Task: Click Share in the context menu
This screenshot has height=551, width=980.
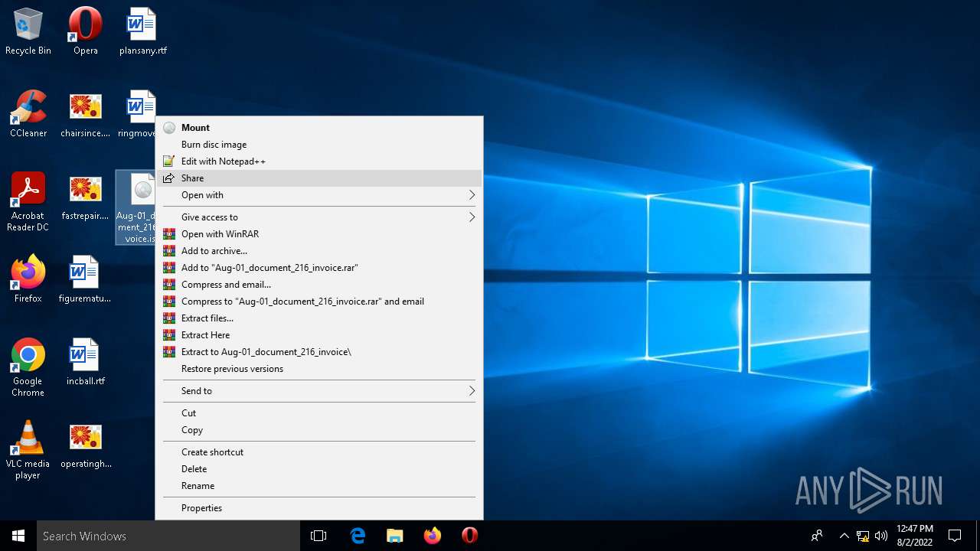Action: tap(319, 178)
